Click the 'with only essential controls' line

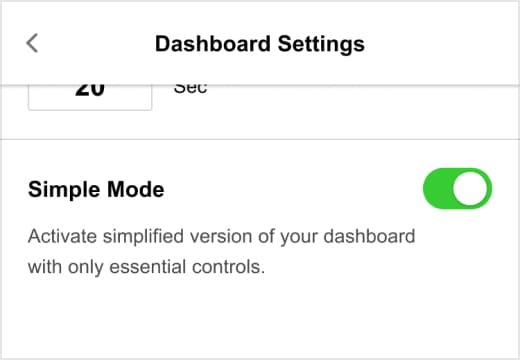(x=147, y=267)
